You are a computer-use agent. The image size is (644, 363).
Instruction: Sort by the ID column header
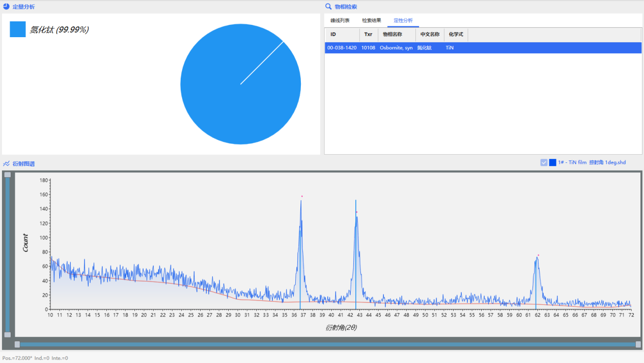pyautogui.click(x=333, y=35)
